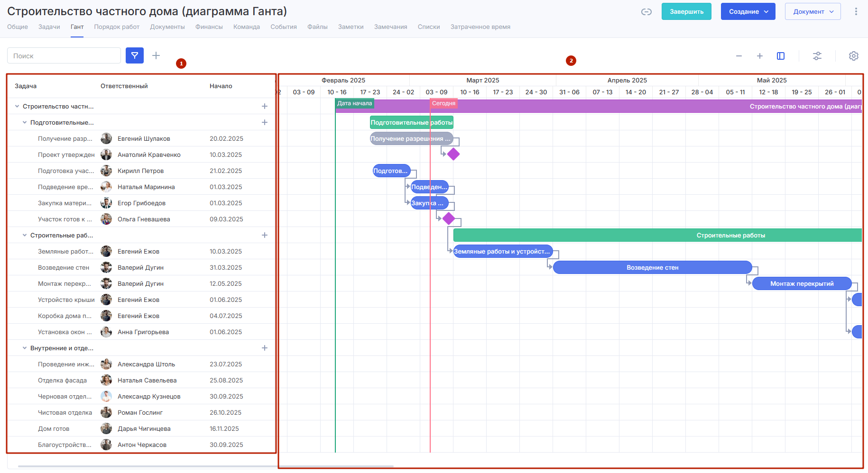868x473 pixels.
Task: Click the Подготов... task bar
Action: (392, 171)
